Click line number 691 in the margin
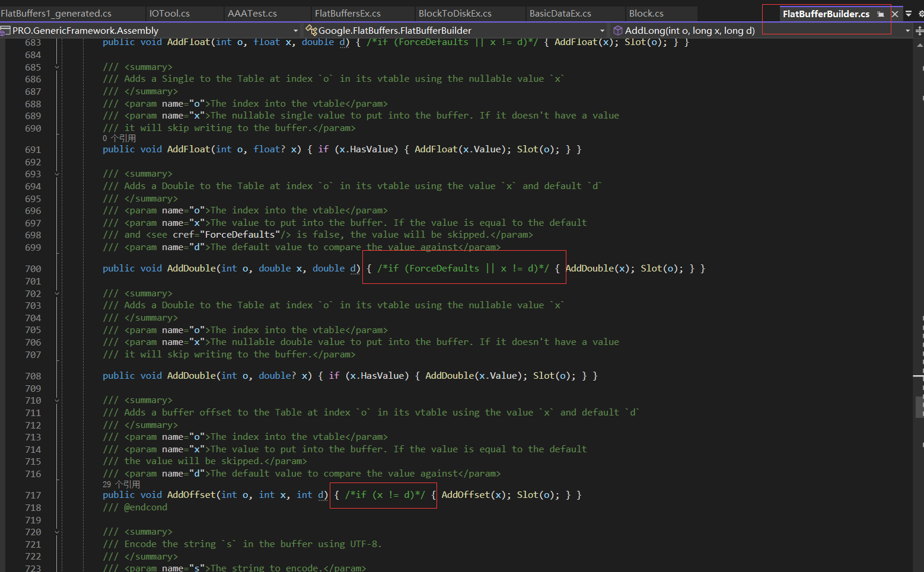Screen dimensions: 924x572 pos(33,149)
